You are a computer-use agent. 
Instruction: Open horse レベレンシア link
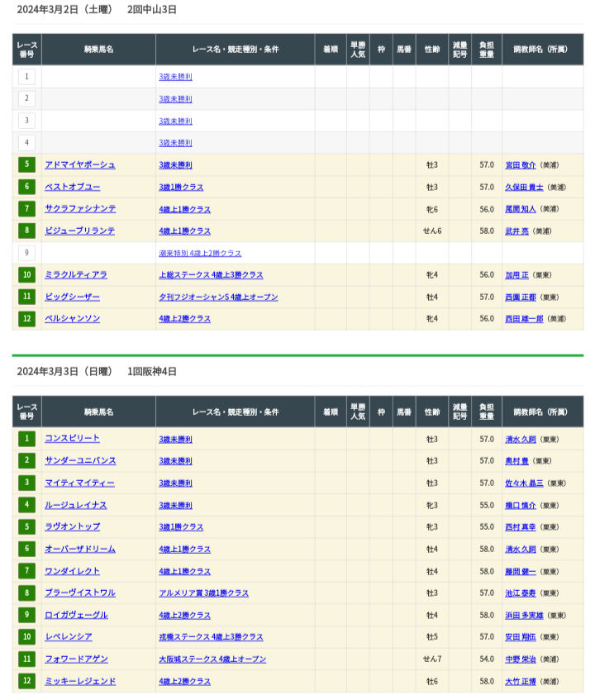[x=69, y=636]
